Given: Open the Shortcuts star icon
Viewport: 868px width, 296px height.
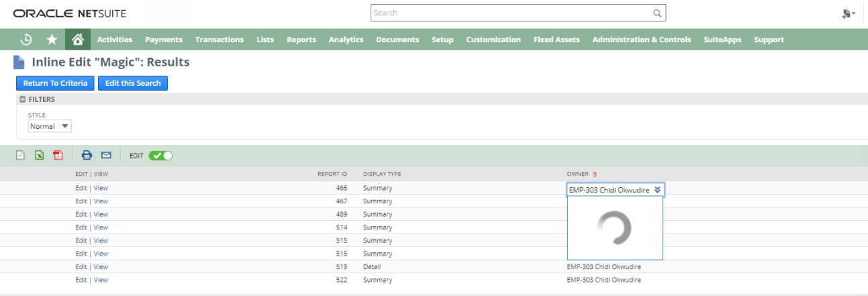Looking at the screenshot, I should click(52, 40).
